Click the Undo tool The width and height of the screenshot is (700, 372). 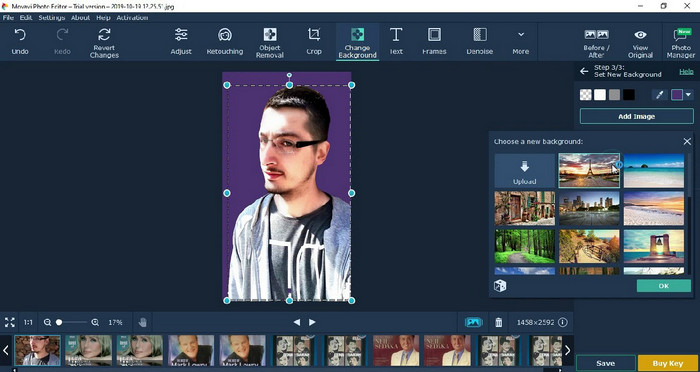coord(20,42)
